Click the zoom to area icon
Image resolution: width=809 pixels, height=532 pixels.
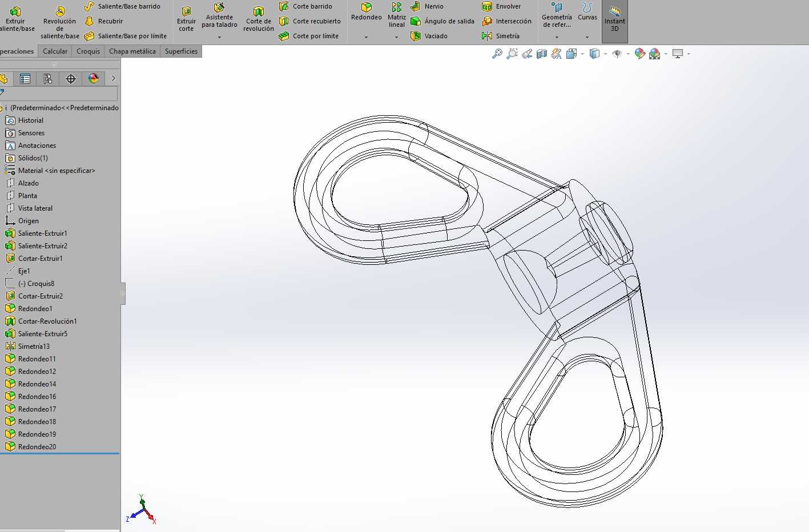click(512, 54)
